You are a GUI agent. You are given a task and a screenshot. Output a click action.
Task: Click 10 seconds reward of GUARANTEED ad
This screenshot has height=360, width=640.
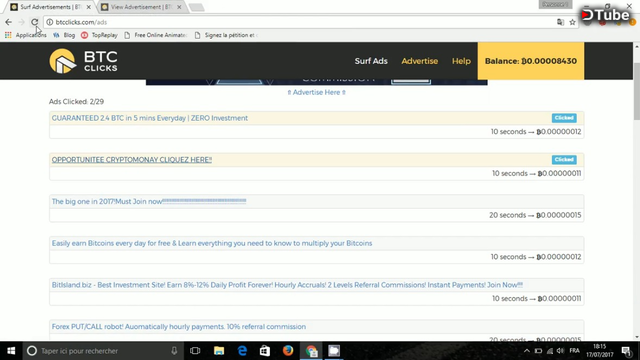[536, 132]
